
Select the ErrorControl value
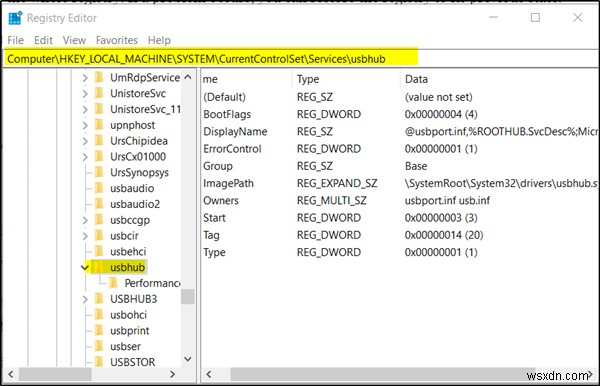coord(232,149)
